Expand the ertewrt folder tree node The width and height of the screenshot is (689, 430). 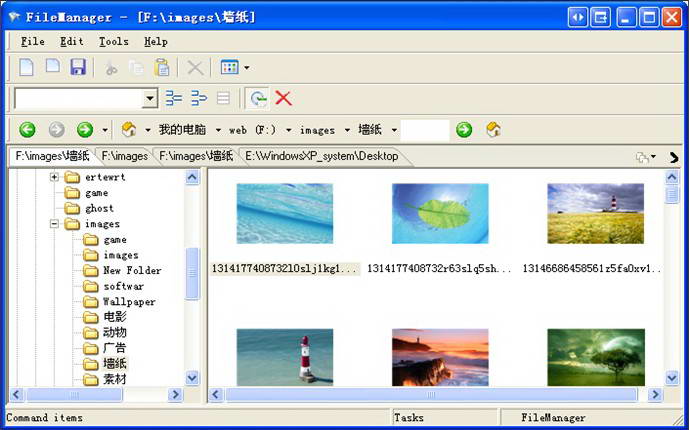click(x=55, y=177)
